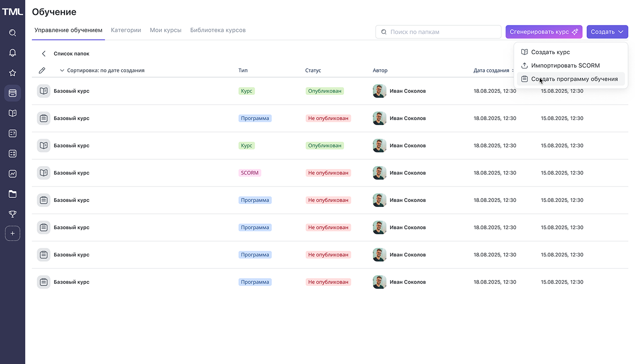Switch to the Библиотека курсов tab

218,30
